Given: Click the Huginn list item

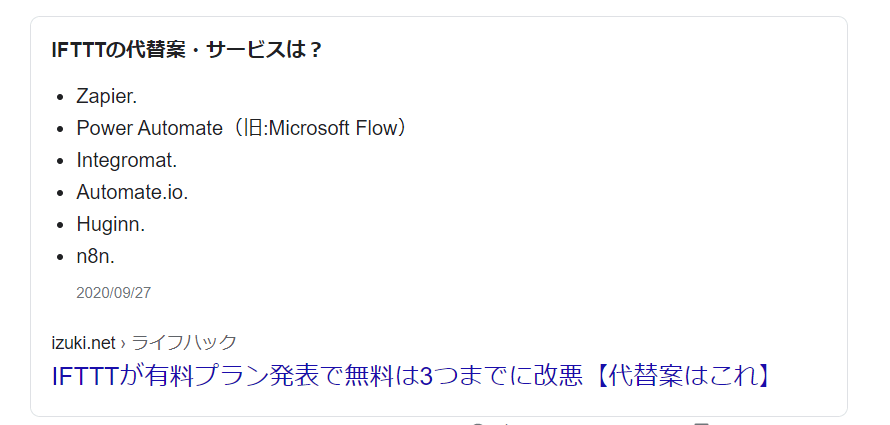Looking at the screenshot, I should pos(110,224).
